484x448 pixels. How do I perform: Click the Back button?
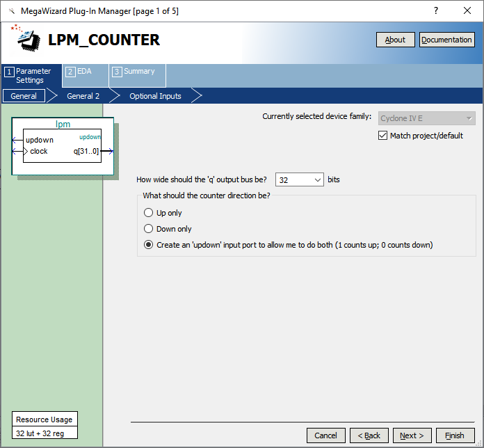369,435
